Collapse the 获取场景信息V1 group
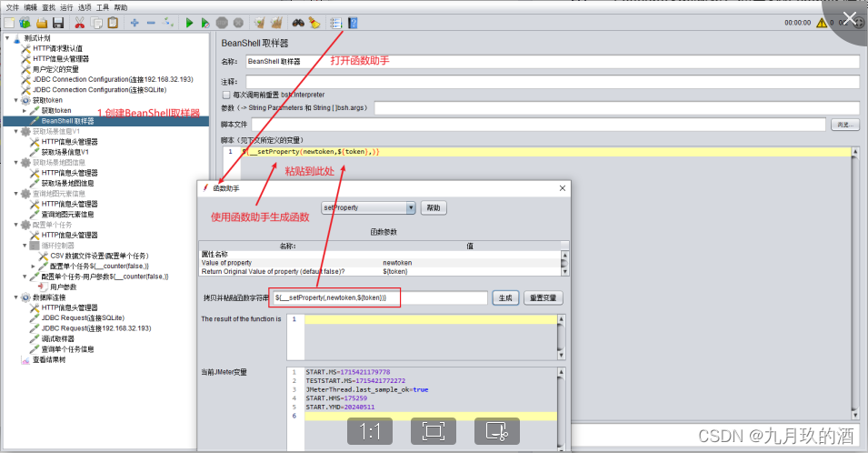 tap(16, 131)
